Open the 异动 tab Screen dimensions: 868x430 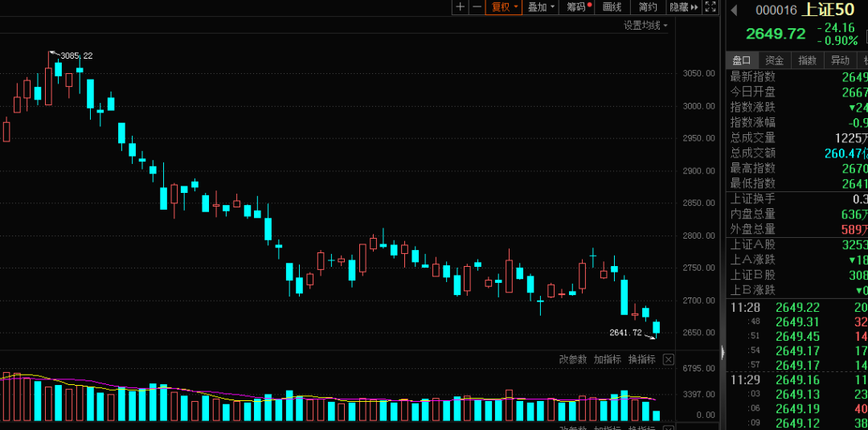point(839,60)
